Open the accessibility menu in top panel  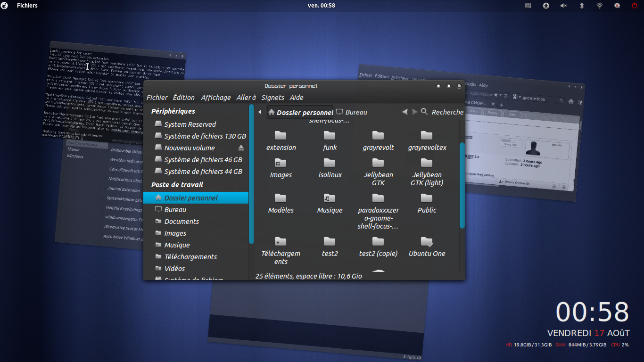click(x=546, y=6)
